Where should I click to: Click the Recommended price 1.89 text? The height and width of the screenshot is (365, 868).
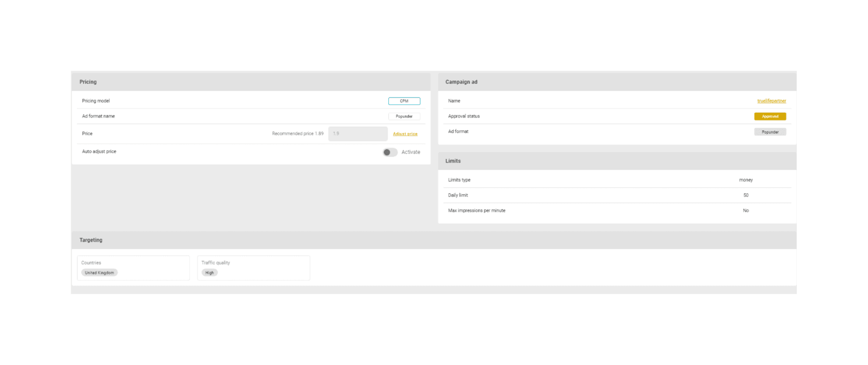(297, 134)
